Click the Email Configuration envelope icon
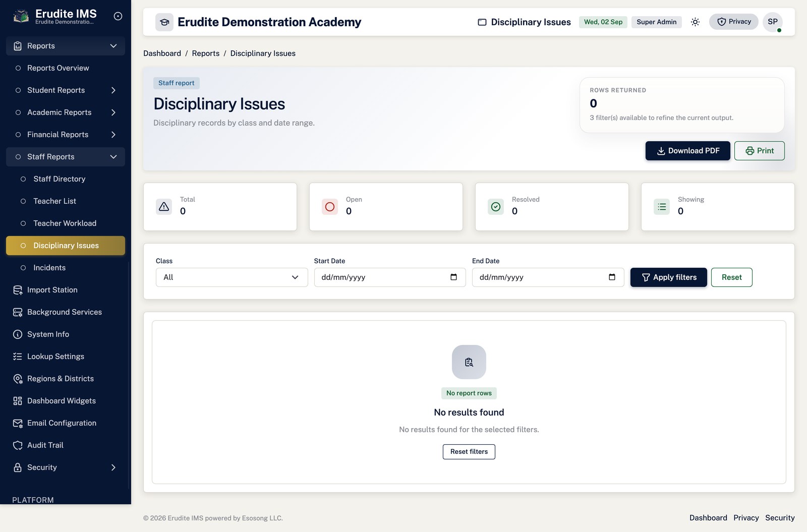807x532 pixels. [18, 423]
